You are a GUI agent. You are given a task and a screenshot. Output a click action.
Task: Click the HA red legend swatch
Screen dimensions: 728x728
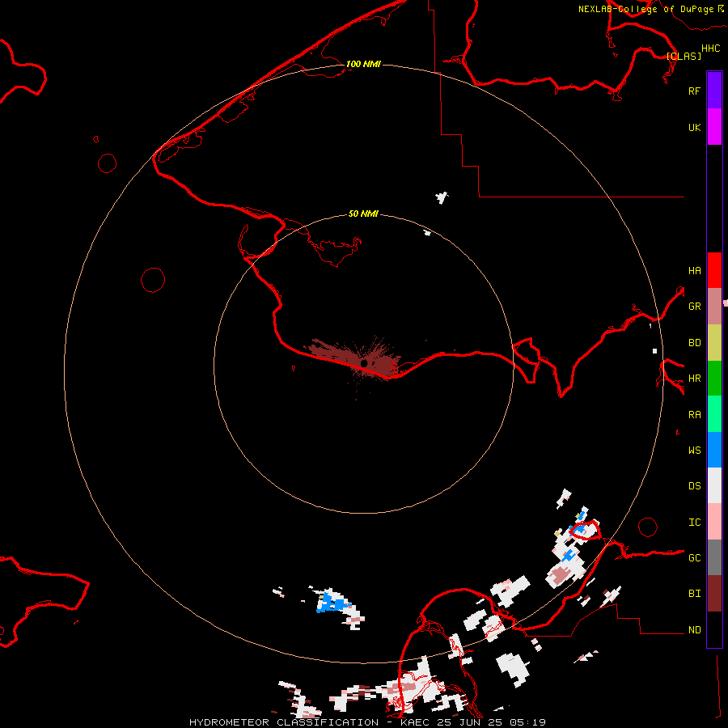tap(714, 270)
